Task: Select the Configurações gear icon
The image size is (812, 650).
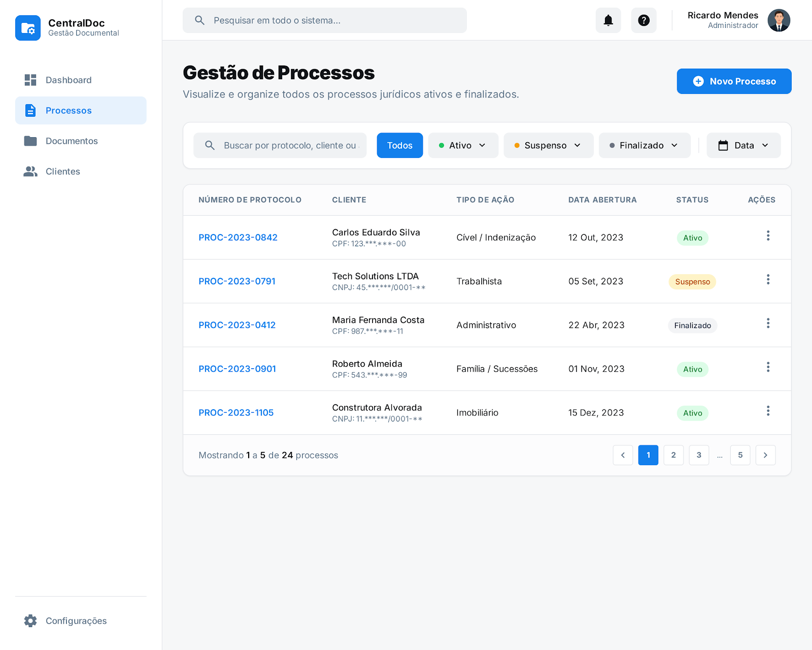Action: tap(30, 621)
